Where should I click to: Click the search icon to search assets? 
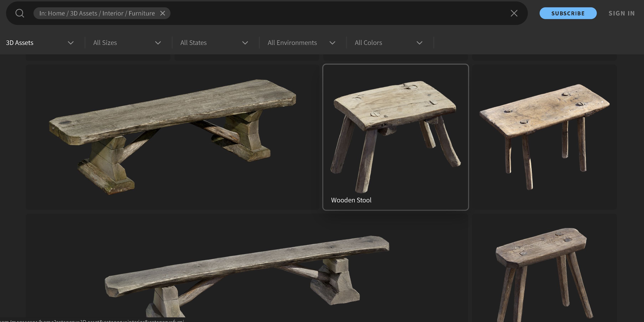(x=19, y=13)
